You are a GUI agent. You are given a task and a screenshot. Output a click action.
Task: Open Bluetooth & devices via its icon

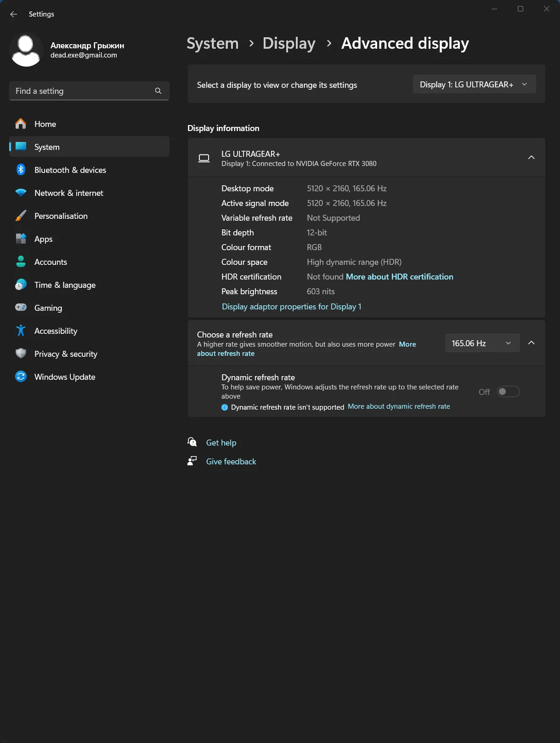[x=21, y=170]
